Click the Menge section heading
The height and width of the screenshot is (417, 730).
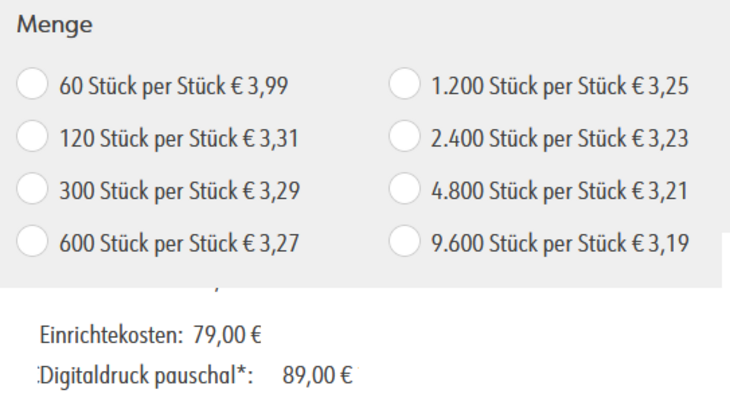[x=55, y=26]
